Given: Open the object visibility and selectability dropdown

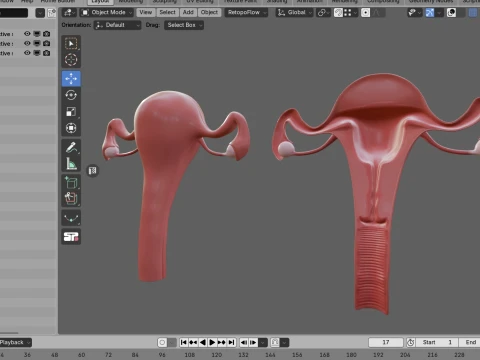Looking at the screenshot, I should coord(414,13).
